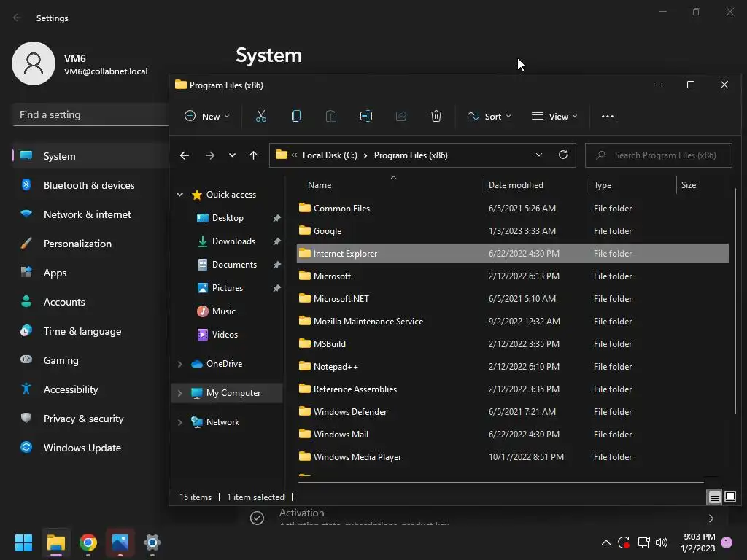Open Start menu from taskbar
Screen dimensions: 747x560
pyautogui.click(x=24, y=542)
